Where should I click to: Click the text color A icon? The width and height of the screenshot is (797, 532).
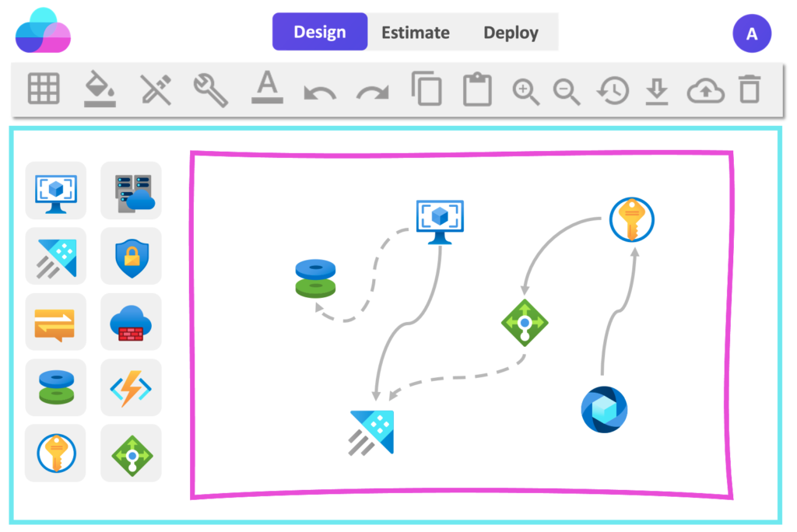click(268, 87)
